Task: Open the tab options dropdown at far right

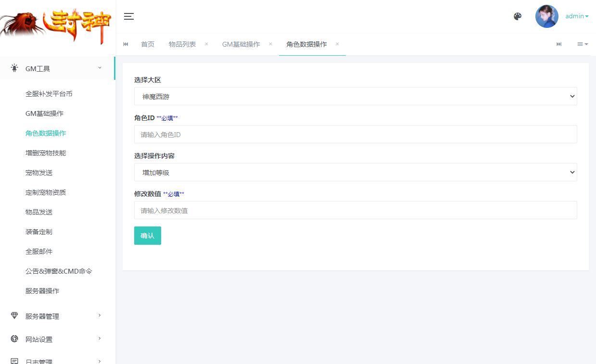Action: [x=582, y=44]
